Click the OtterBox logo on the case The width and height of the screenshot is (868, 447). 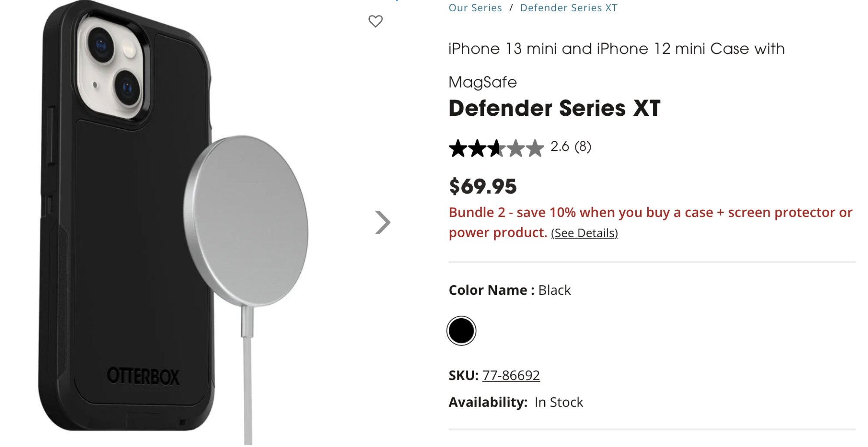[143, 376]
